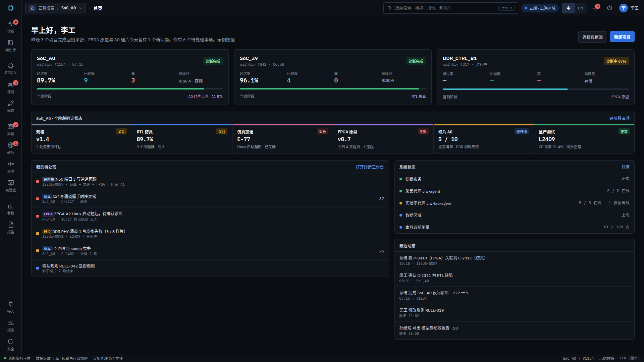This screenshot has width=644, height=362.
Task: Open the 'NoC 端口 3 写通道死锁' todo item
Action: pos(210,181)
